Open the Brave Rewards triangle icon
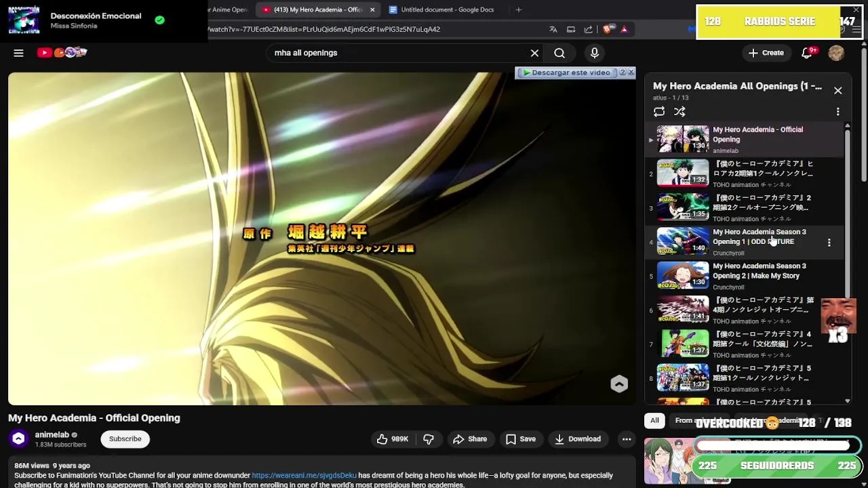 624,29
